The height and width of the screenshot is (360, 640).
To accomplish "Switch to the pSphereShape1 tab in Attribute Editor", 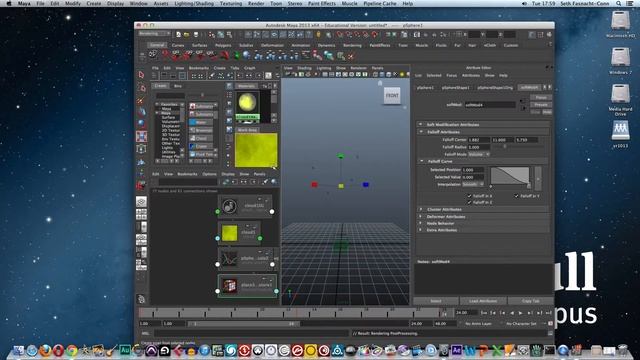I will (x=456, y=87).
